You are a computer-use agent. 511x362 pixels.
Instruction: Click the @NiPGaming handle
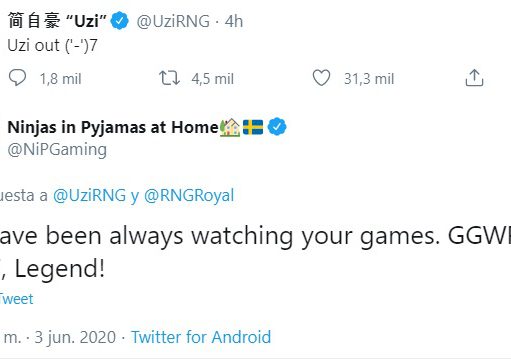(57, 150)
